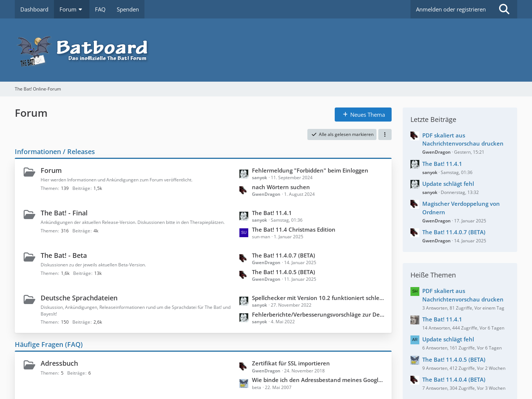Viewport: 532px width, 399px height.
Task: Click The Bat! - Final folder icon
Action: point(30,215)
